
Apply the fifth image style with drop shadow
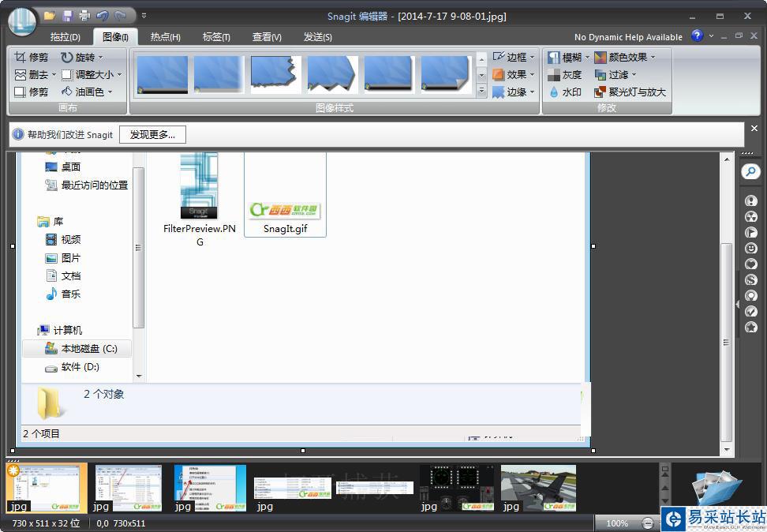click(x=389, y=74)
